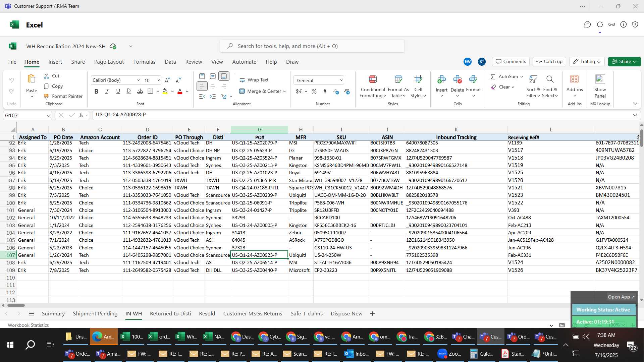
Task: Add a new sheet
Action: [372, 314]
